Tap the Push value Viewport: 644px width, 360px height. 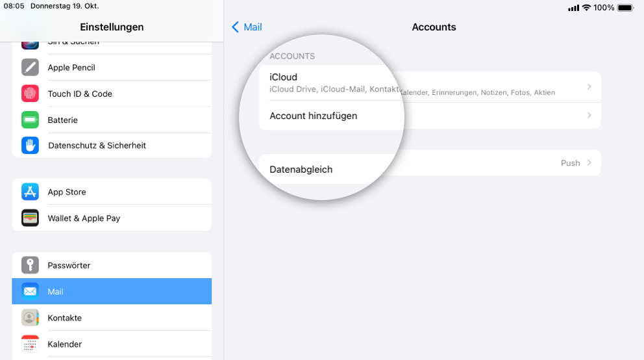click(570, 163)
